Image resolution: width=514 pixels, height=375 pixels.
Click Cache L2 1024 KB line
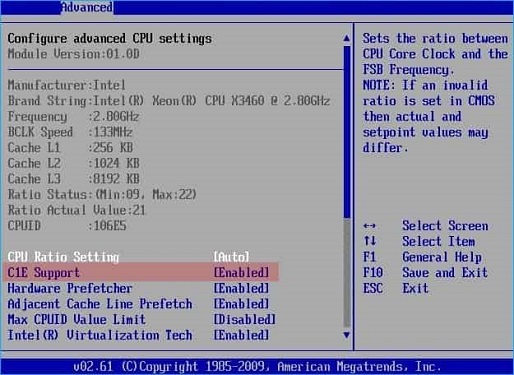click(73, 163)
